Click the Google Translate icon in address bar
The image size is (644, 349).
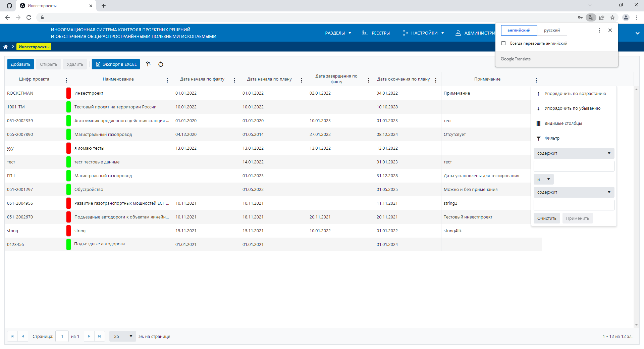591,17
